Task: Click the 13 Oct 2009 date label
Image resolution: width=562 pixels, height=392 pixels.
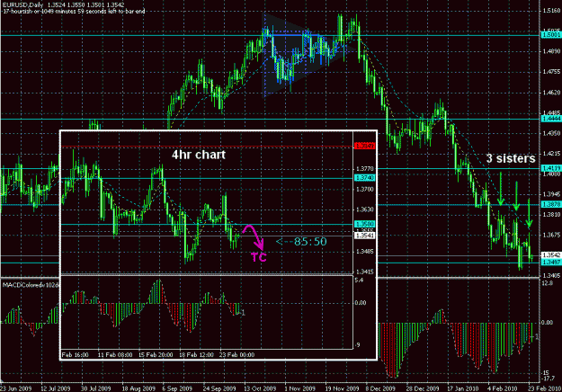Action: point(260,388)
